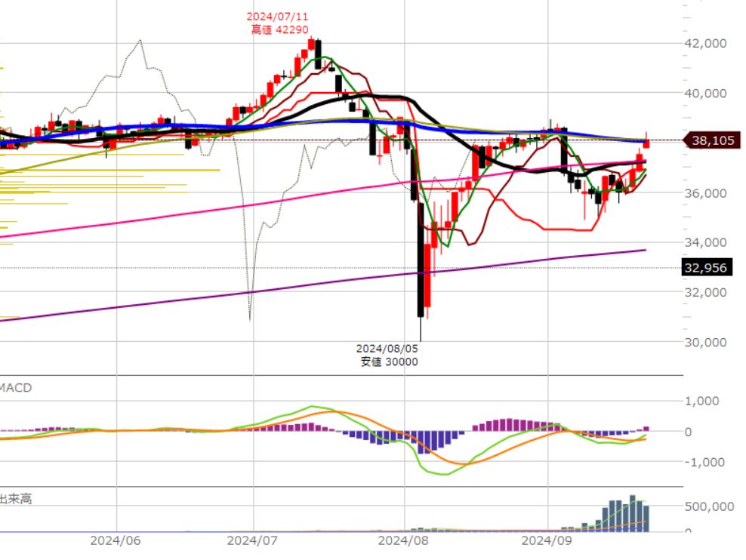Click the MACD 1,000 axis label

click(701, 402)
